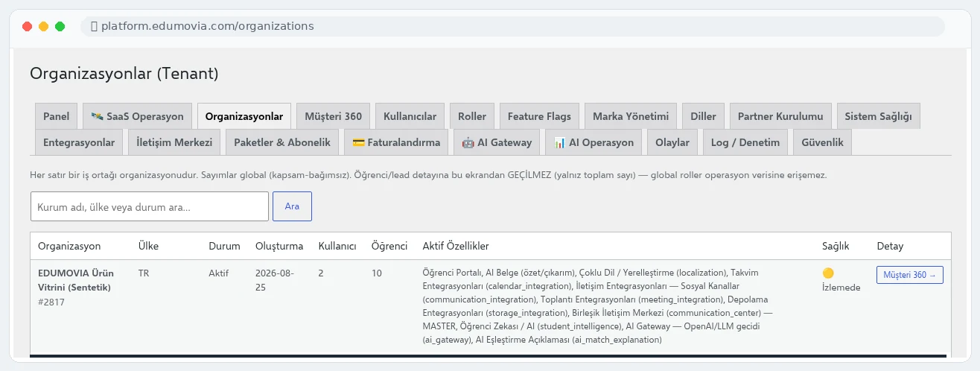This screenshot has height=371, width=980.
Task: Go to Kullanıcılar tab
Action: [410, 116]
